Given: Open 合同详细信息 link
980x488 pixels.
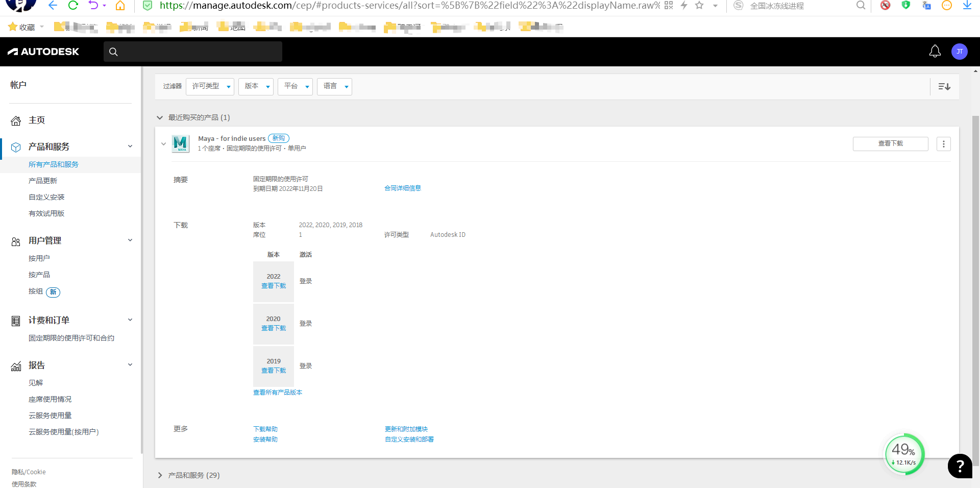Looking at the screenshot, I should point(403,188).
